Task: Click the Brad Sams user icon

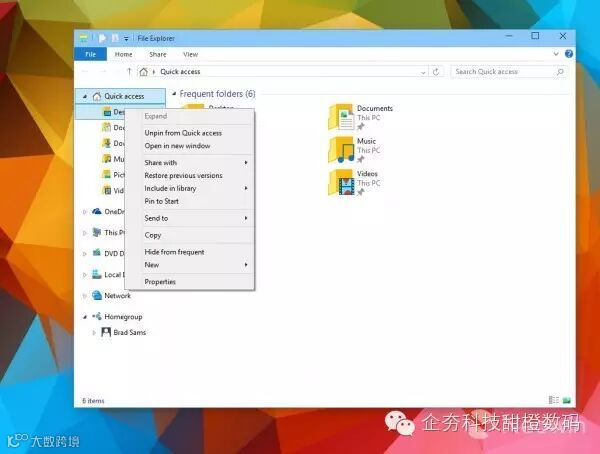Action: pos(106,332)
